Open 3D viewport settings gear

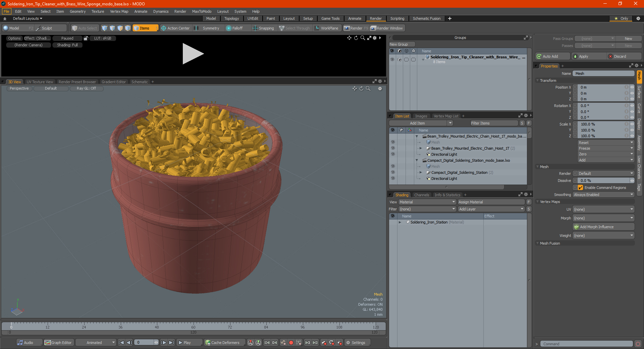[x=380, y=89]
